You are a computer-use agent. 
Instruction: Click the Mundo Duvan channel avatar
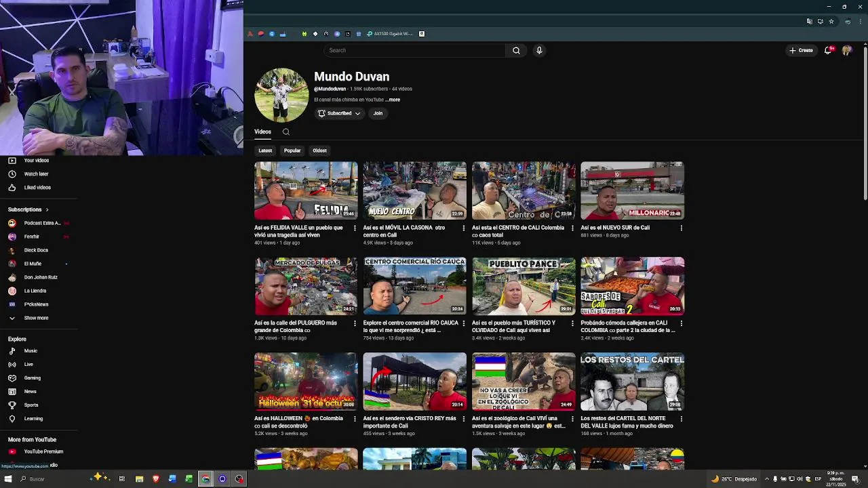point(281,95)
